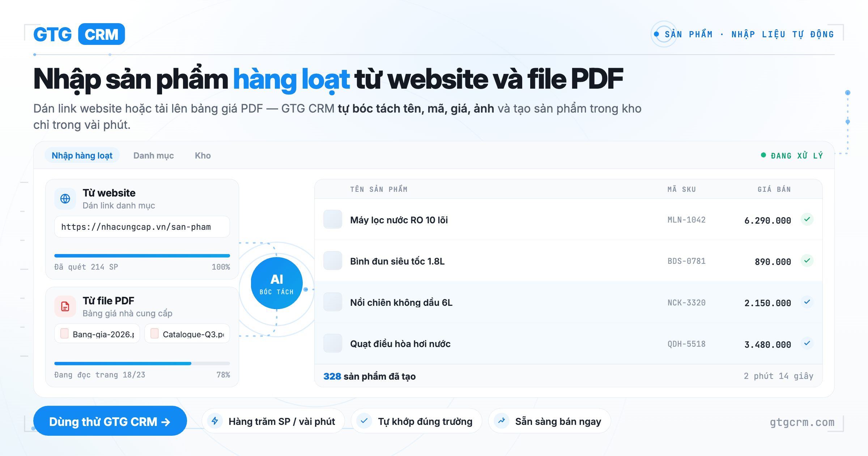868x456 pixels.
Task: Click the Từ website card title
Action: tap(109, 193)
